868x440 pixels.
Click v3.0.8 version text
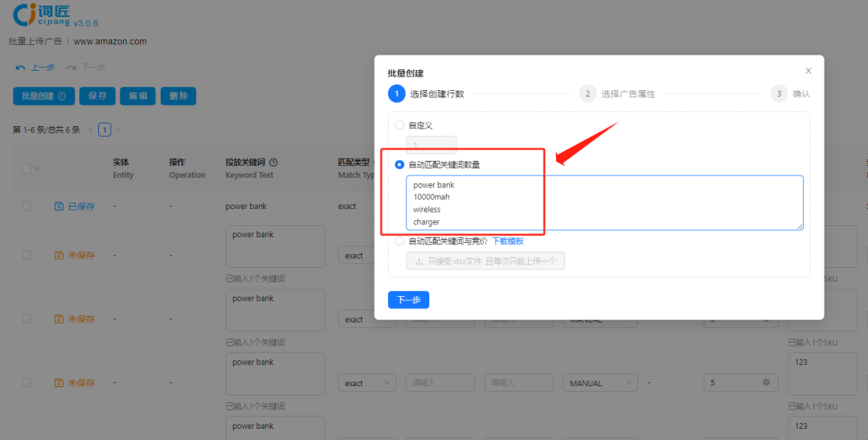tap(86, 23)
